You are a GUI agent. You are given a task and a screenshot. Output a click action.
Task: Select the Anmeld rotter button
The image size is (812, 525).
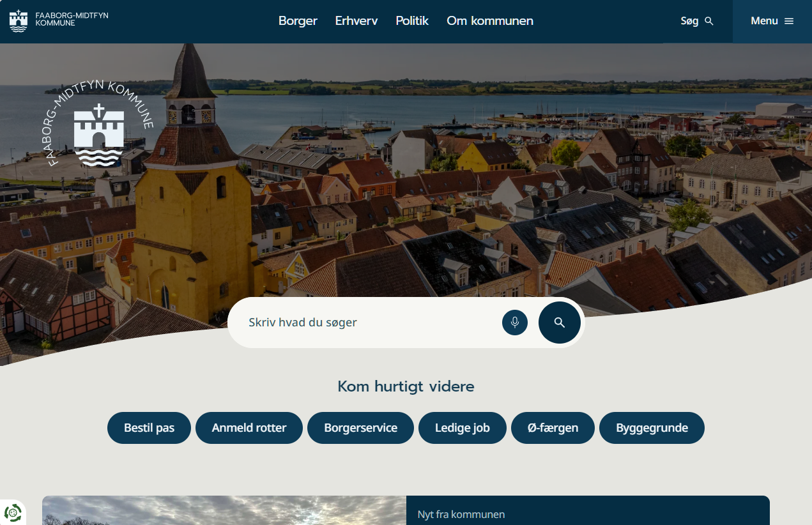coord(249,428)
